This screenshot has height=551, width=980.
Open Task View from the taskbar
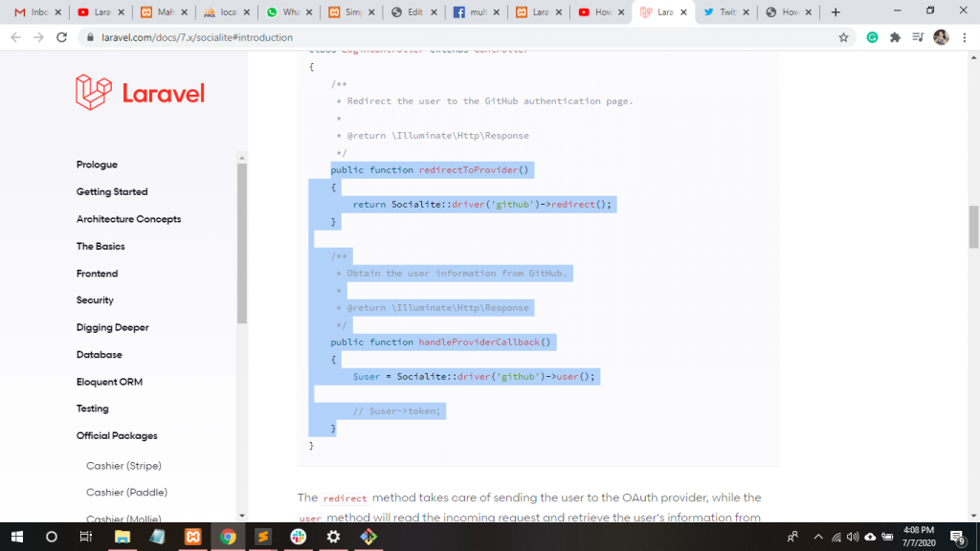tap(85, 537)
